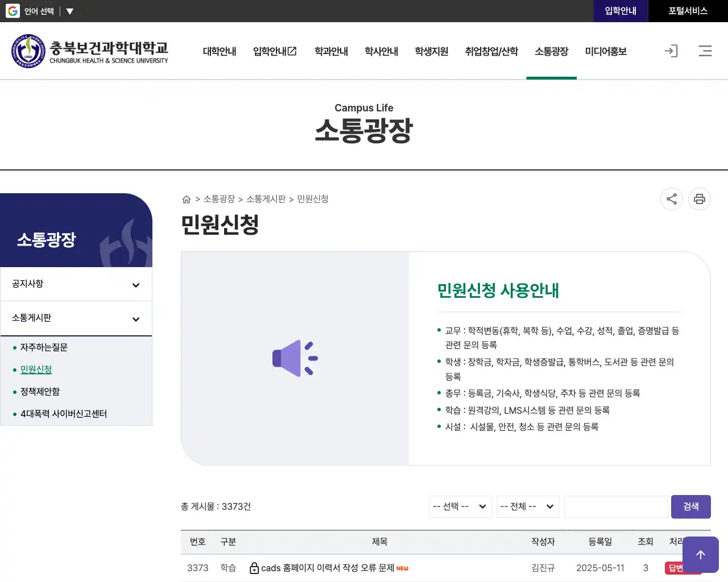Open the Google language selector dropdown
The width and height of the screenshot is (728, 582).
point(49,11)
